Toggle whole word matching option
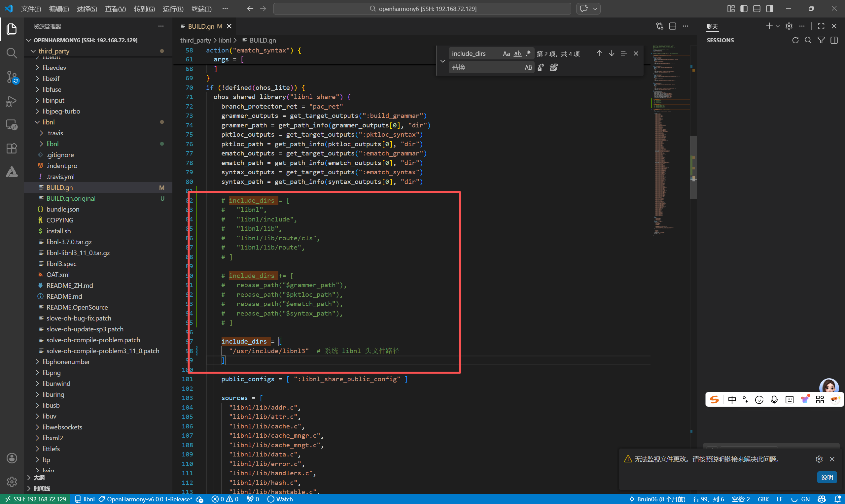The width and height of the screenshot is (845, 504). coord(517,53)
